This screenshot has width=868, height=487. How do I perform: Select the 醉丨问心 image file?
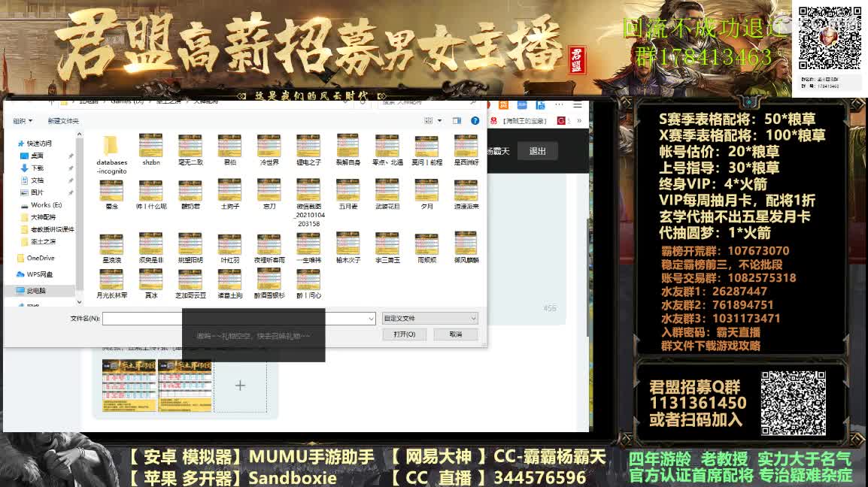tap(308, 284)
